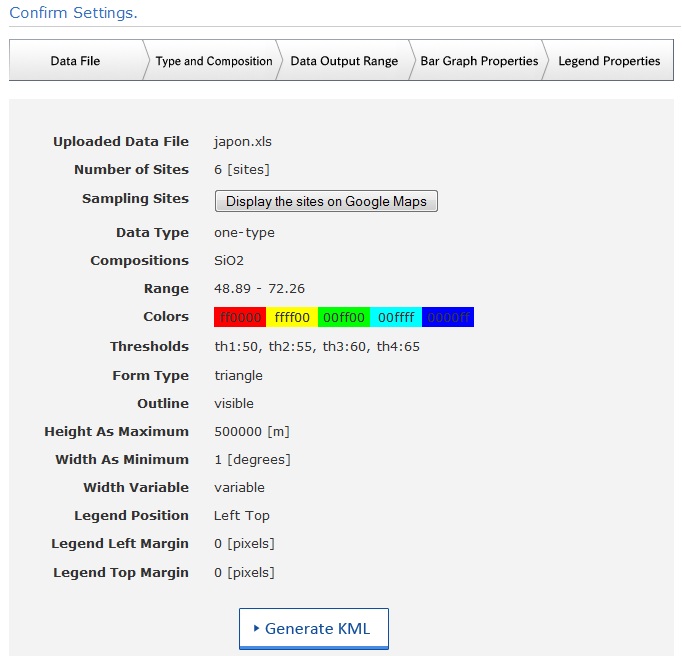Choose the cyan 00ffff color swatch
The width and height of the screenshot is (682, 656).
pyautogui.click(x=396, y=317)
